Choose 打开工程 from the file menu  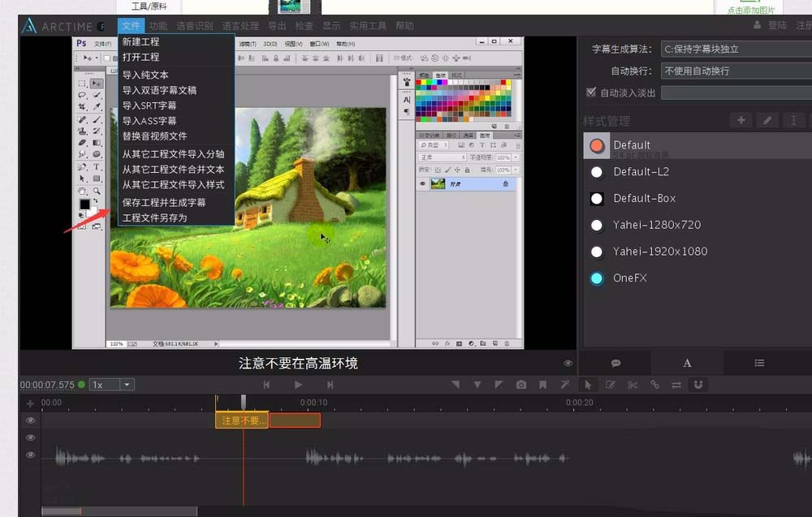(176, 57)
